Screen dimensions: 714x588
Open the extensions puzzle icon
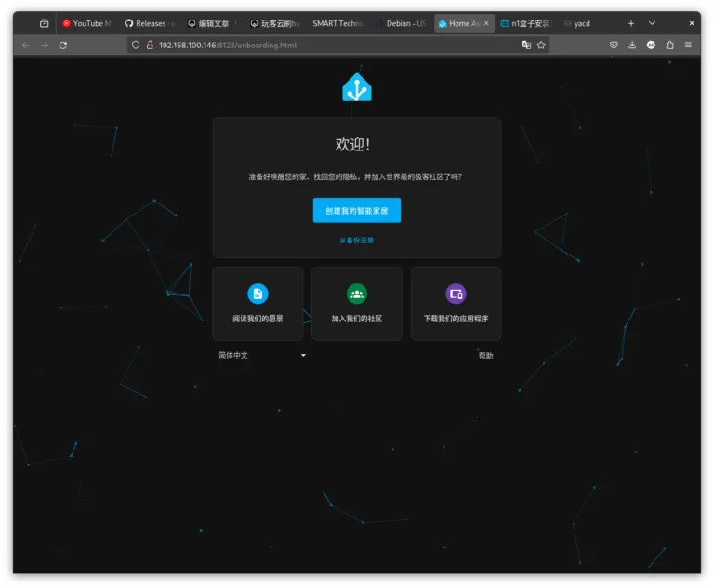click(x=669, y=45)
